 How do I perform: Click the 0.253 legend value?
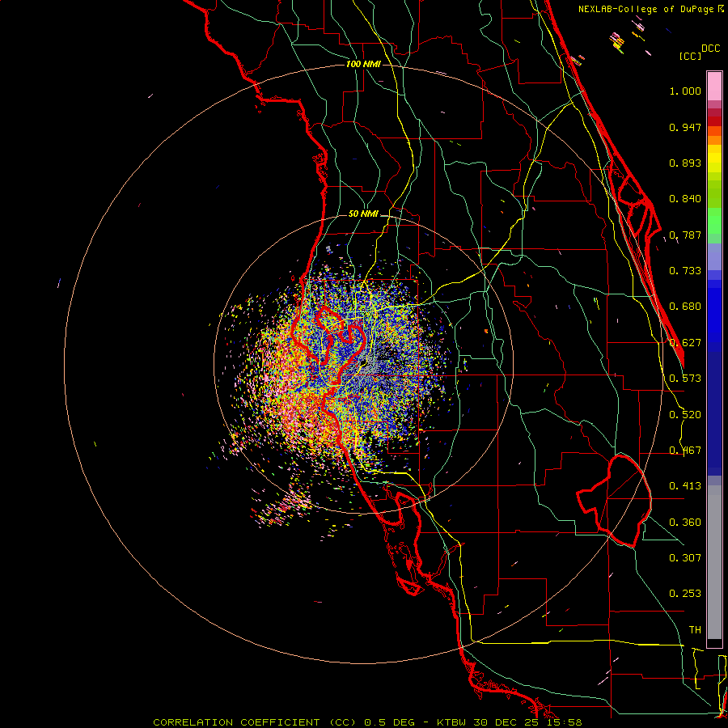tap(685, 594)
